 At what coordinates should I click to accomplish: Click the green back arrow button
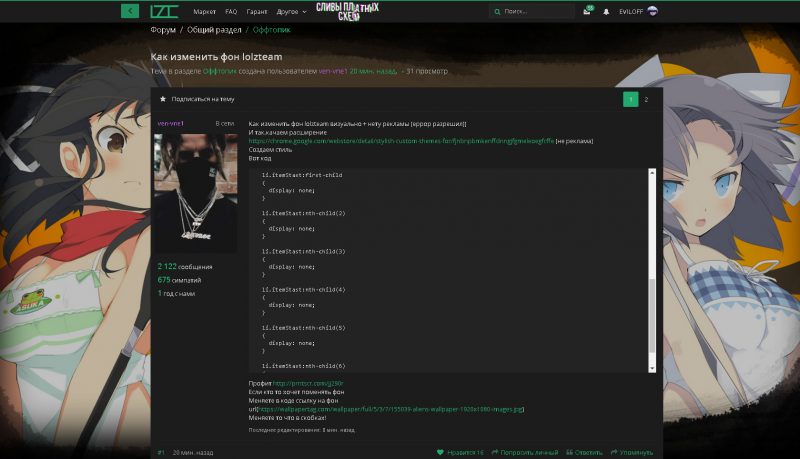(x=130, y=11)
